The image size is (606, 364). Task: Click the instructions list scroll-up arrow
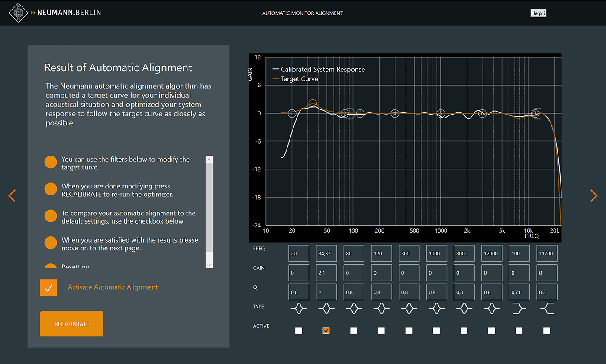pos(209,160)
